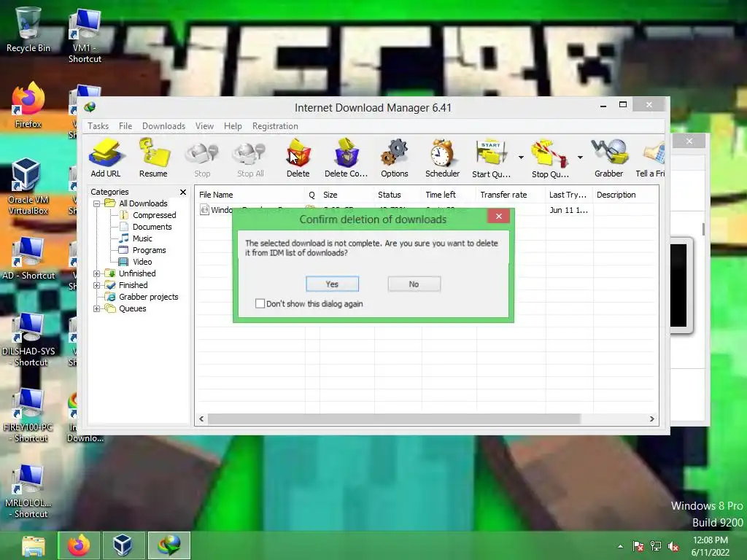Open the Scheduler clock icon
Image resolution: width=747 pixels, height=560 pixels.
(443, 158)
